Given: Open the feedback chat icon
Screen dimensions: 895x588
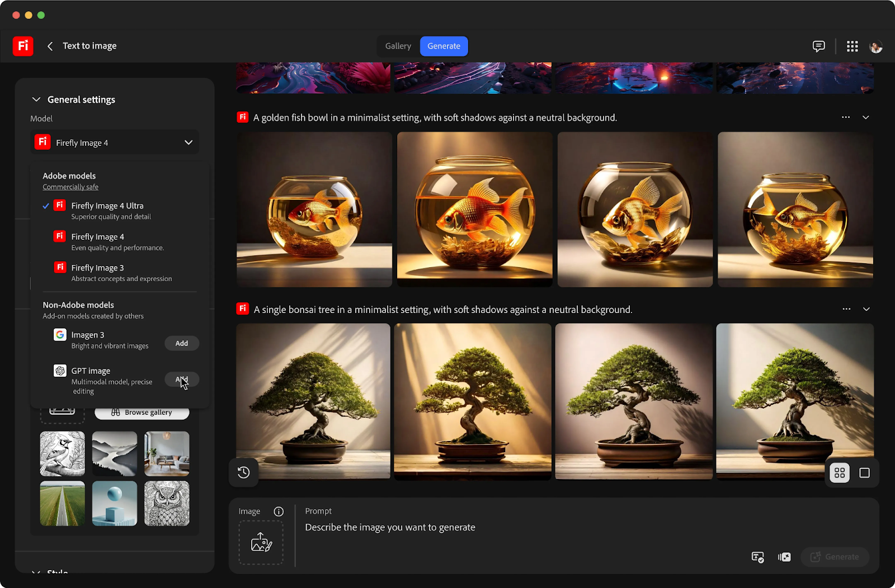Looking at the screenshot, I should pos(818,46).
